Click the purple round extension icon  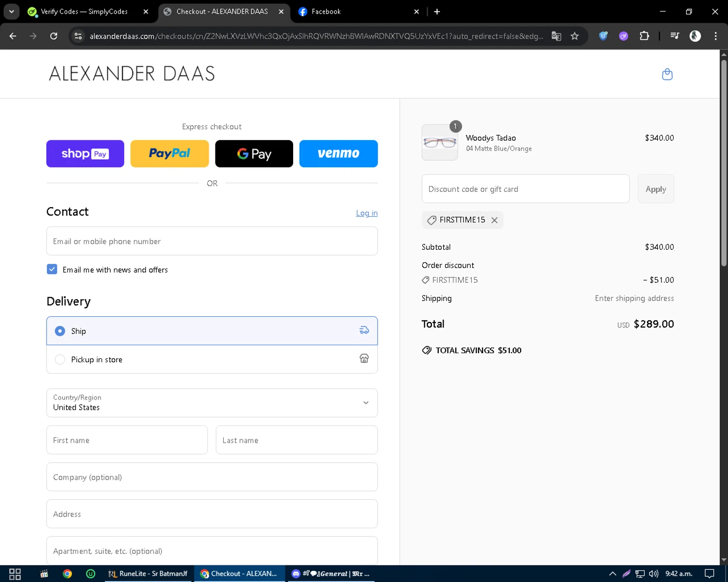point(624,36)
